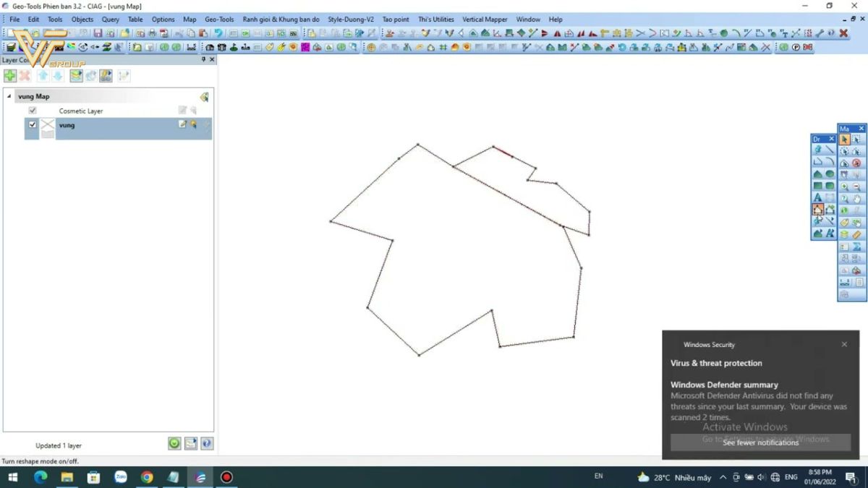Image resolution: width=868 pixels, height=488 pixels.
Task: Select the Polyline tool in Drawing toolbar
Action: click(818, 162)
